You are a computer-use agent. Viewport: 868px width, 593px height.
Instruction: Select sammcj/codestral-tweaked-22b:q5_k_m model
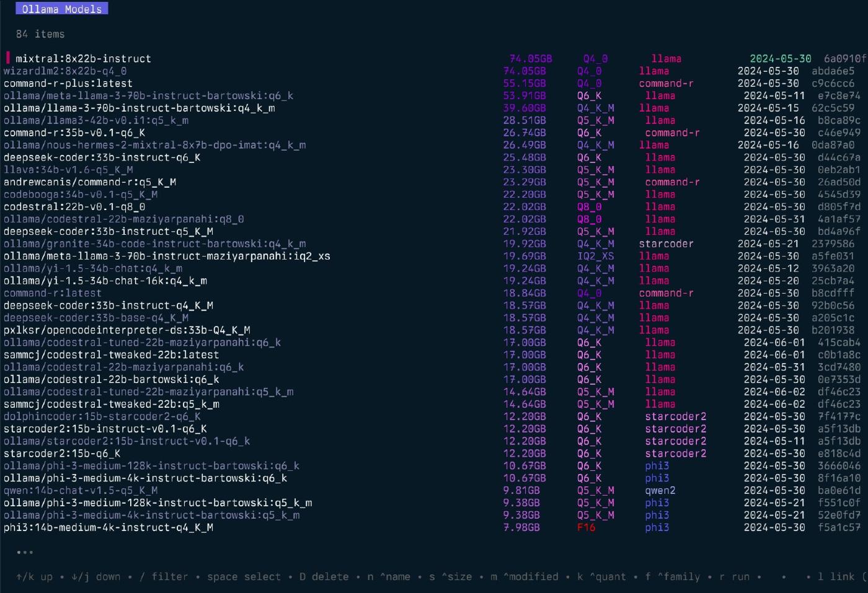point(112,405)
